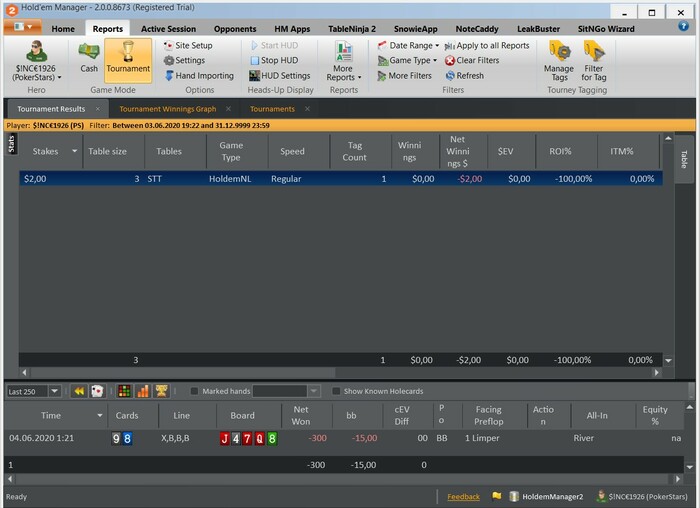The height and width of the screenshot is (508, 700).
Task: Click the hand replayer cards icon
Action: (97, 391)
